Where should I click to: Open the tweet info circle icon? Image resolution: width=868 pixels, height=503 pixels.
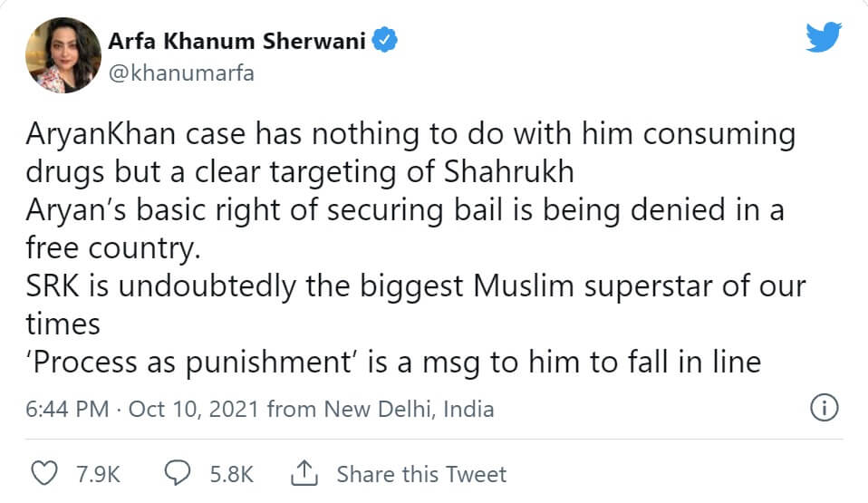click(822, 409)
